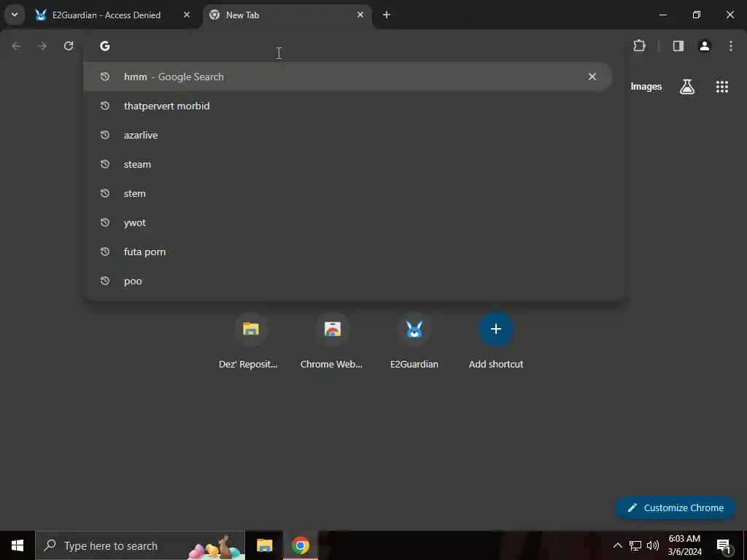Image resolution: width=747 pixels, height=560 pixels.
Task: Toggle the Chrome side panel
Action: [x=678, y=46]
